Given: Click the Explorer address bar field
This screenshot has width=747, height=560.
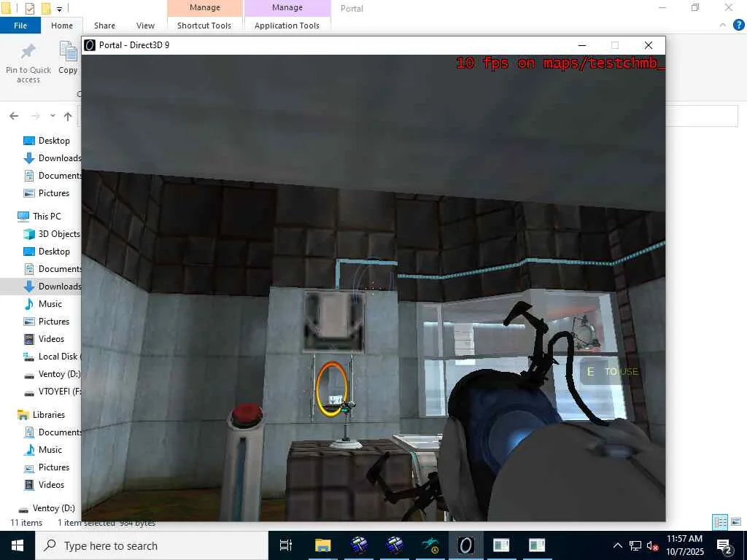Looking at the screenshot, I should [702, 116].
